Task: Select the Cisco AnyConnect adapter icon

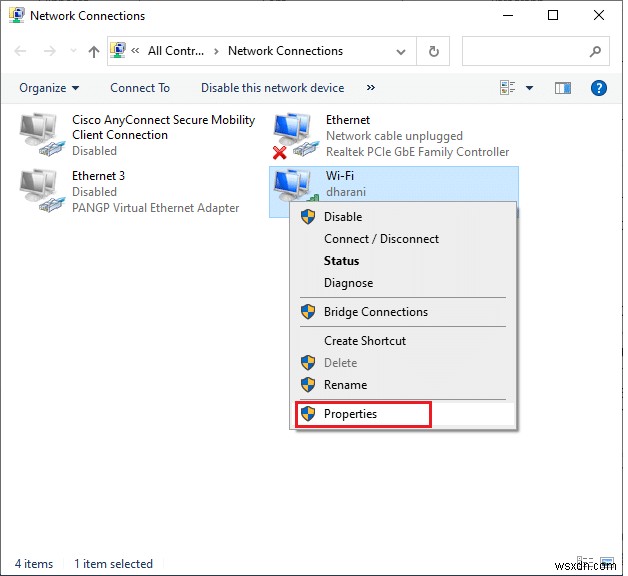Action: (42, 135)
